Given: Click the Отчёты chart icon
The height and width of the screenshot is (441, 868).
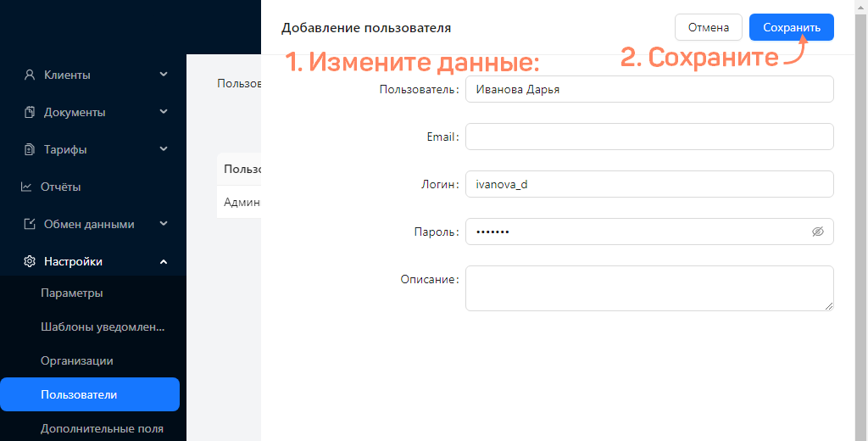Looking at the screenshot, I should [x=26, y=187].
